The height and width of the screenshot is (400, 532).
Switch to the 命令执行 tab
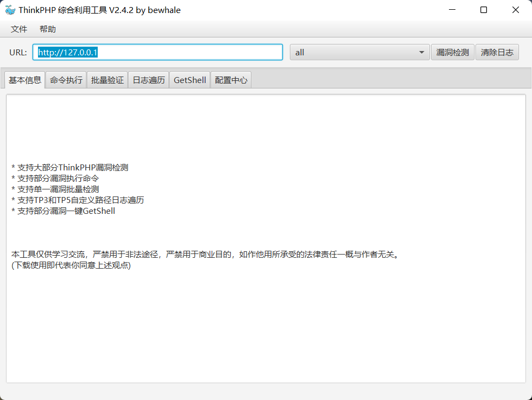click(66, 80)
